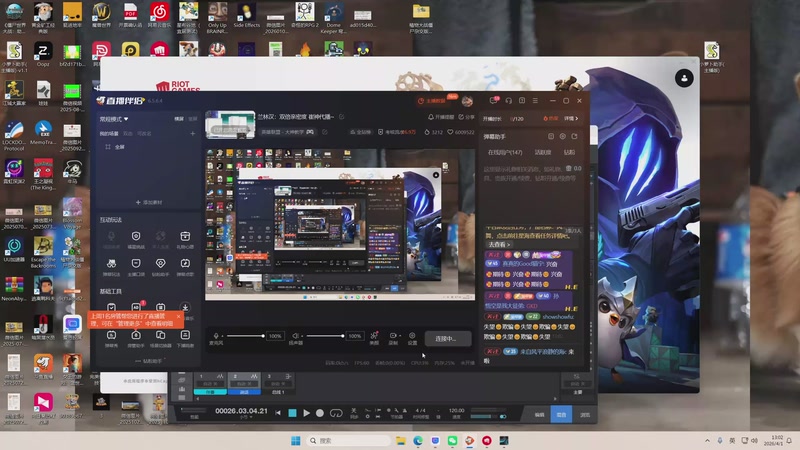Viewport: 800px width, 450px height.
Task: Adjust the microphone volume slider
Action: point(245,336)
